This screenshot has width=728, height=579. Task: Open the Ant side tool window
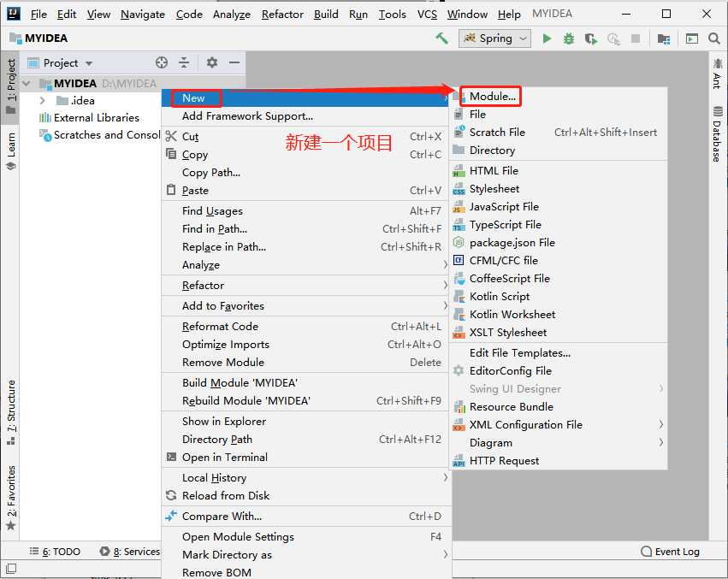(x=718, y=74)
